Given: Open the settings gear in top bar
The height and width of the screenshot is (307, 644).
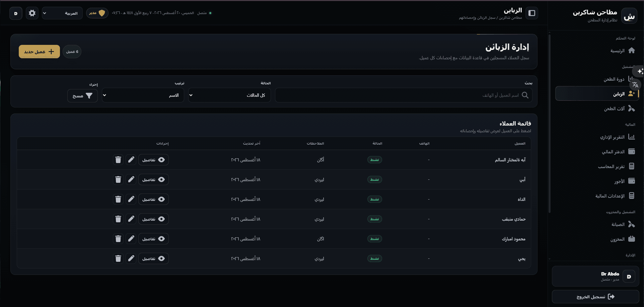Looking at the screenshot, I should click(32, 13).
